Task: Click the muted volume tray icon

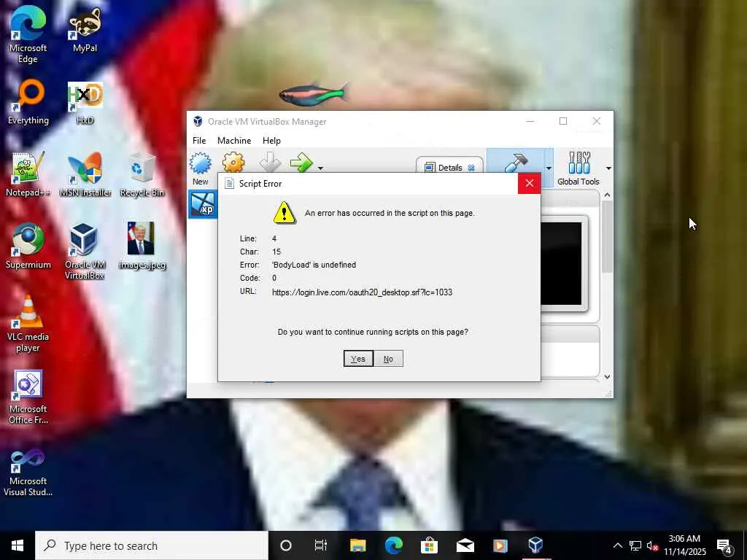Action: click(652, 545)
